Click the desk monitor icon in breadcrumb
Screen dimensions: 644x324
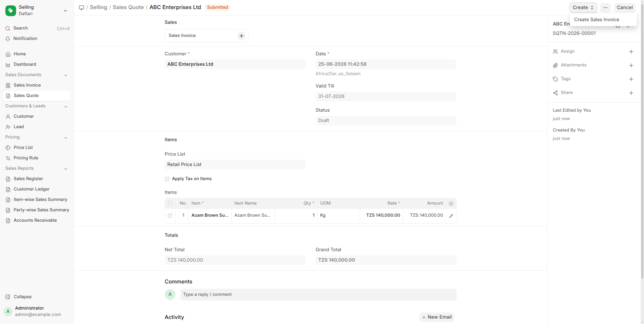click(x=82, y=7)
